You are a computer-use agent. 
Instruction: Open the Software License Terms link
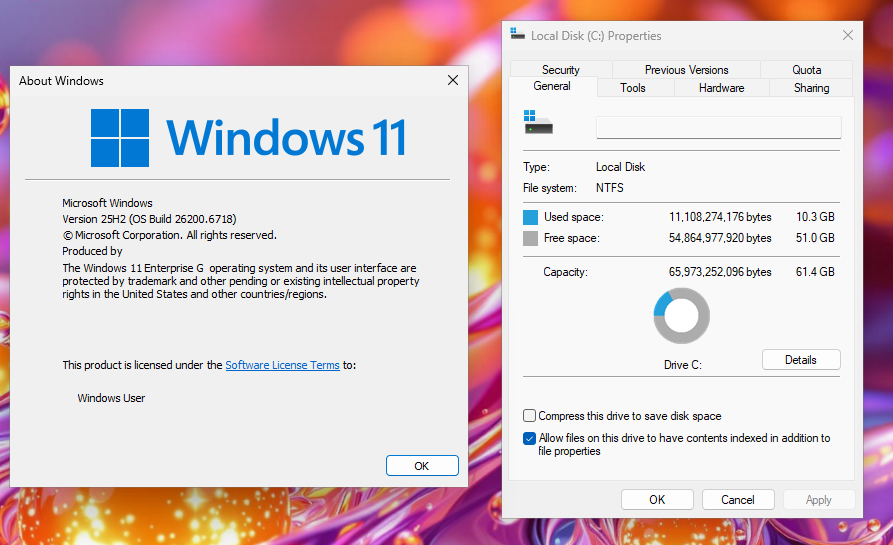point(282,365)
